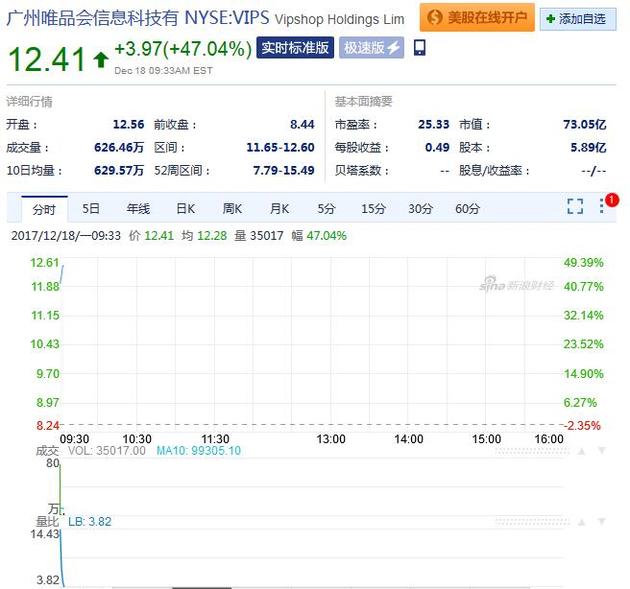Select the 5分 five-minute tab
This screenshot has width=630, height=589.
tap(326, 209)
